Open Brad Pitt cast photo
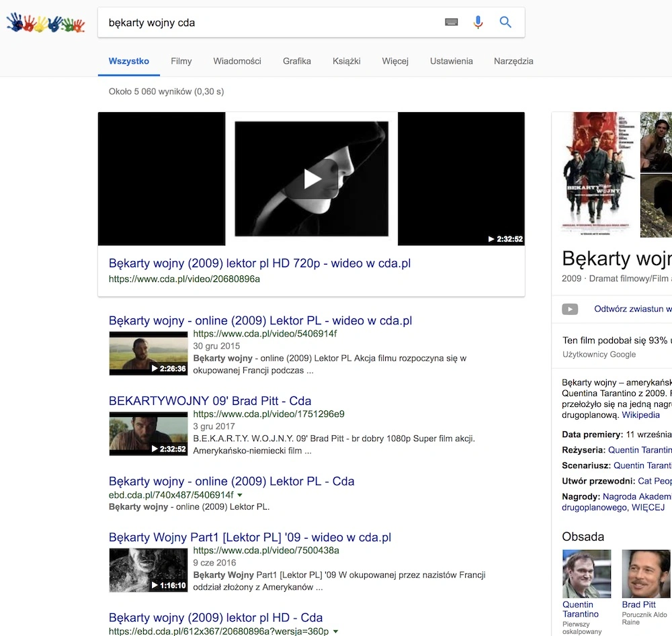The height and width of the screenshot is (636, 672). (x=646, y=574)
